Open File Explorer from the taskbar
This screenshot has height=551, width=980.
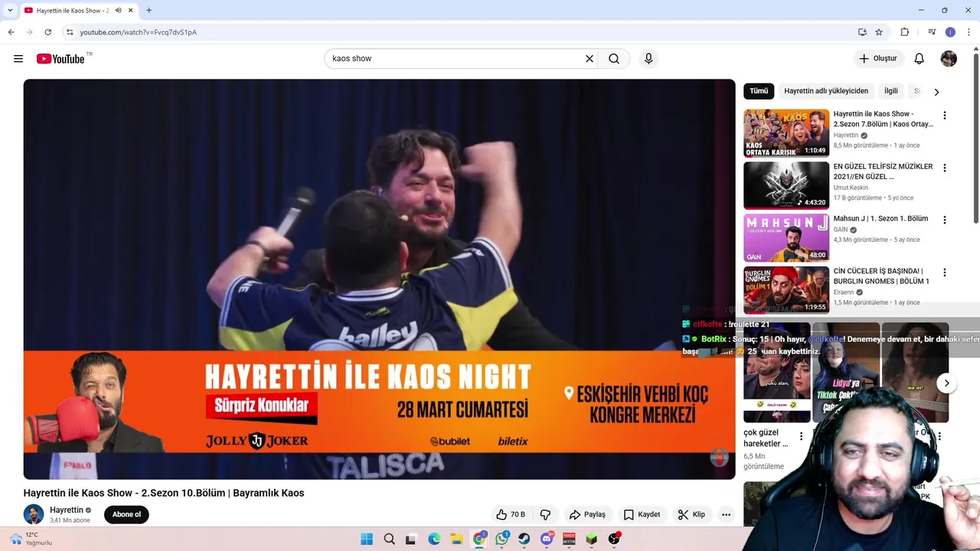tap(456, 540)
